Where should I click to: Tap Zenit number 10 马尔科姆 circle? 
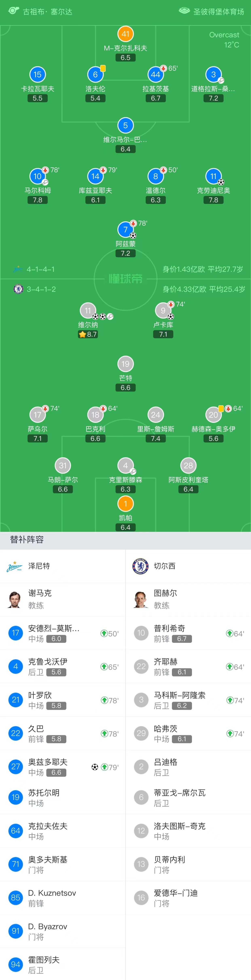coord(37,176)
